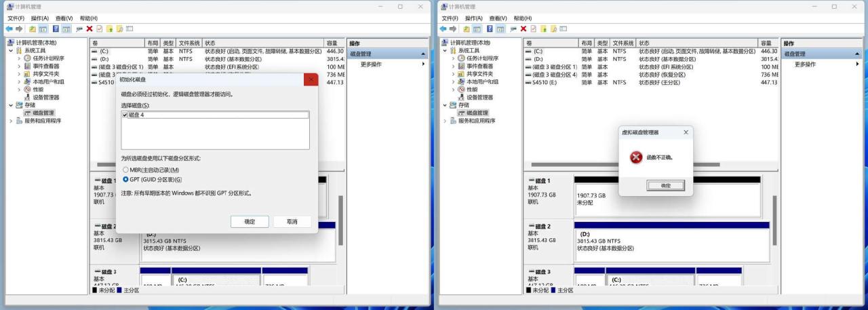Click blue Help icon in 初始化磁盘 window toolbar

click(x=56, y=28)
